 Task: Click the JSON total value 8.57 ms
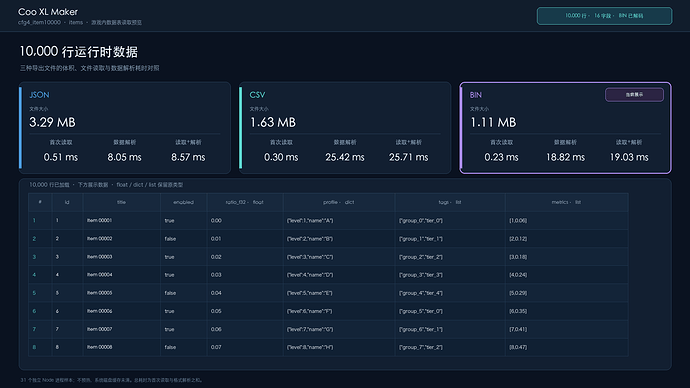click(188, 157)
